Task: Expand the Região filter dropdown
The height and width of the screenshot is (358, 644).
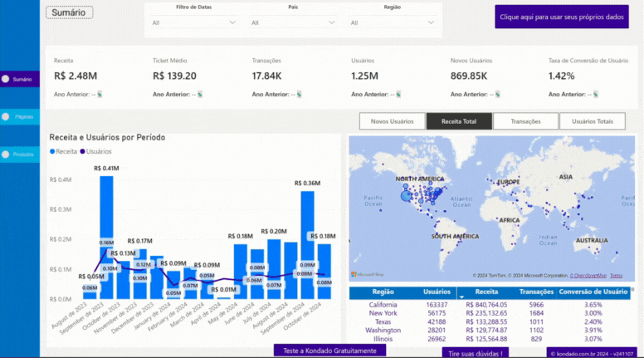Action: click(x=392, y=22)
